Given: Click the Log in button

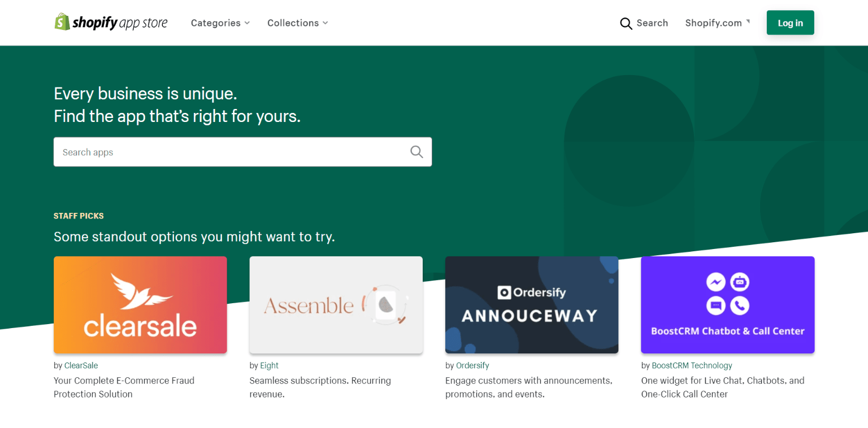Looking at the screenshot, I should [x=790, y=23].
